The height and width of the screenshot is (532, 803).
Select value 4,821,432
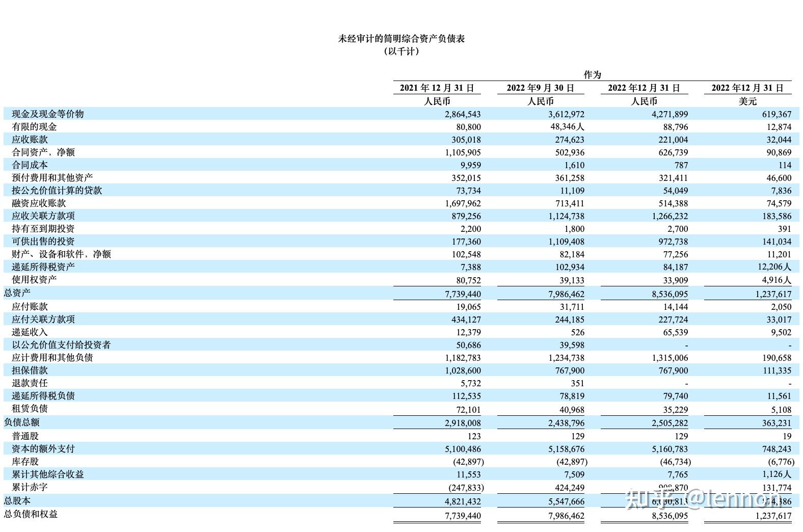pos(463,501)
